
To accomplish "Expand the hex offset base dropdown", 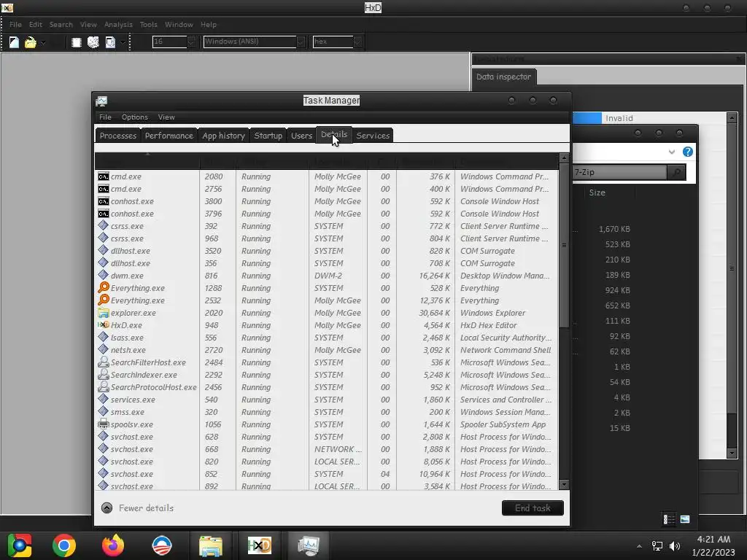I will pyautogui.click(x=357, y=42).
